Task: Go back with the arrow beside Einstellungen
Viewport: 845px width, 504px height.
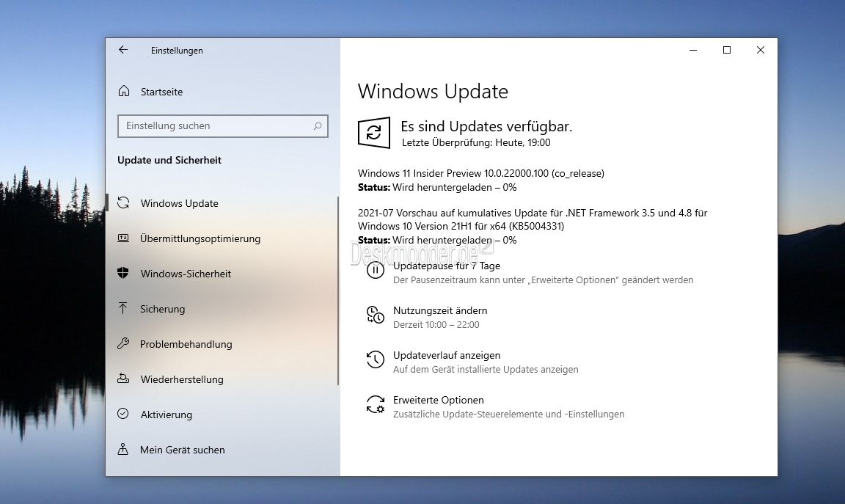Action: coord(123,50)
